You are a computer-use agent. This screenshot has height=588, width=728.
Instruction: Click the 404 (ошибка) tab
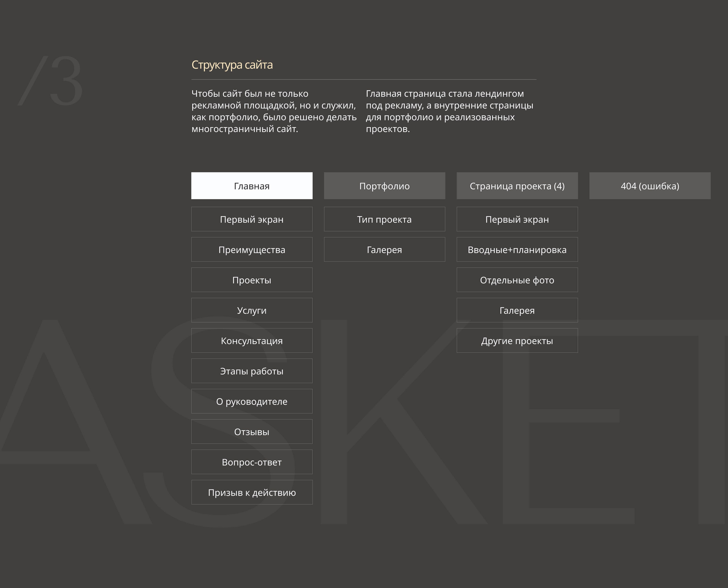(650, 186)
